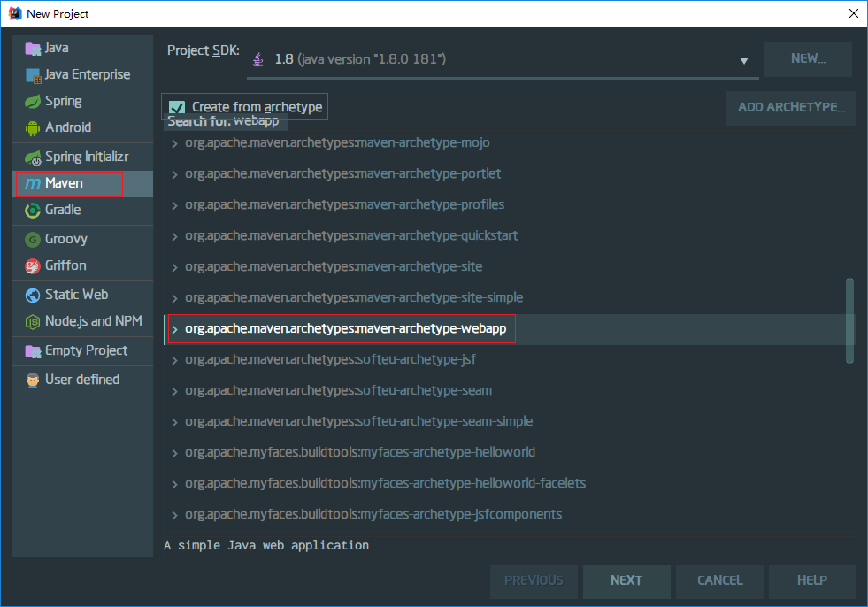Expand the softeu-archetype-seam node
Image resolution: width=868 pixels, height=607 pixels.
click(x=174, y=392)
